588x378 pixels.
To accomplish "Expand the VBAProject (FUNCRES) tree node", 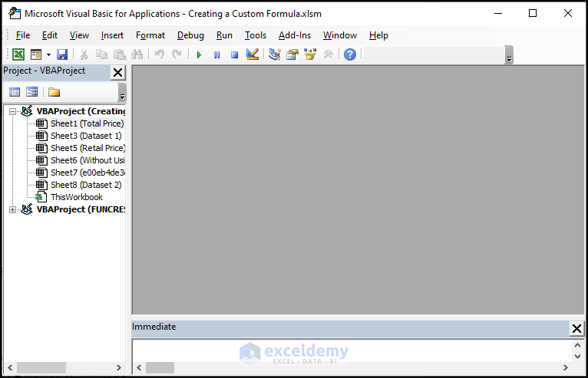I will [13, 209].
